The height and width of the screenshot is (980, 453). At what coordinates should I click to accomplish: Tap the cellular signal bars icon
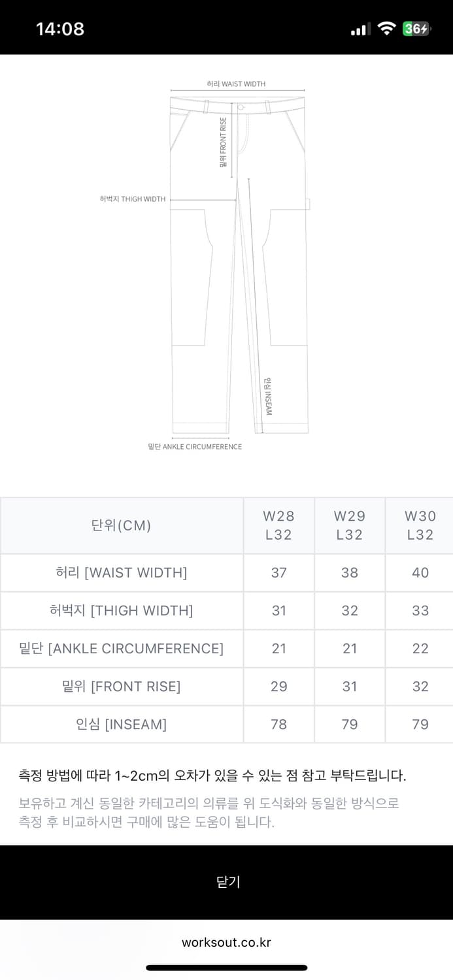tap(361, 29)
